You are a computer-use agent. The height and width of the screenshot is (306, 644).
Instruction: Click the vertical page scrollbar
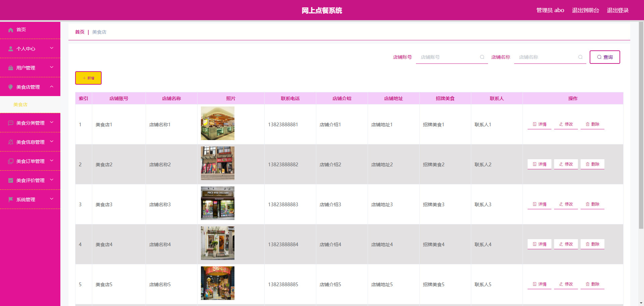[641, 125]
